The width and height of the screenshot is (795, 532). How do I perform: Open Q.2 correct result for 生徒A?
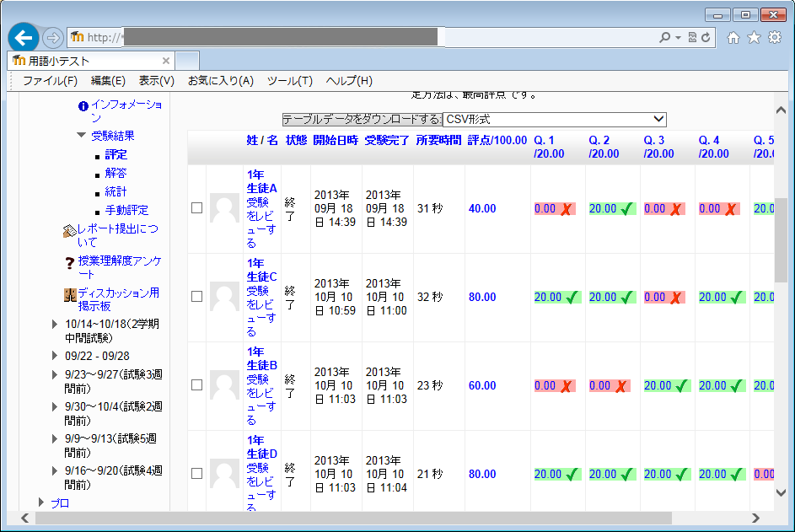(611, 208)
